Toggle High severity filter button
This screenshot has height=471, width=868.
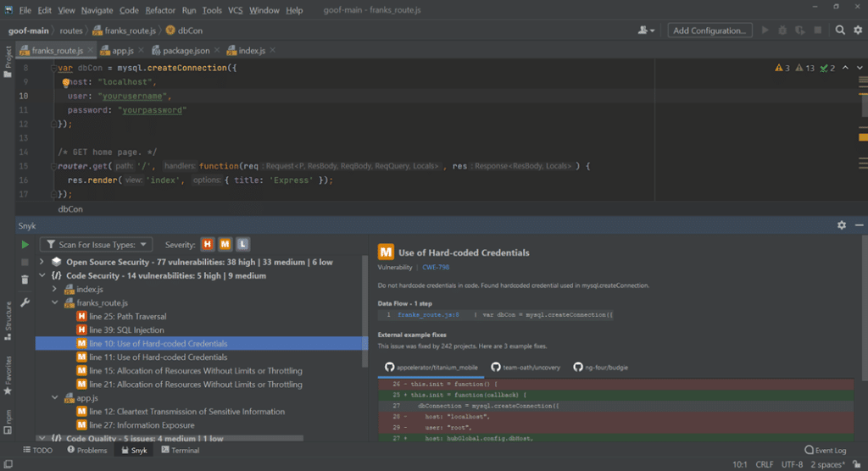(207, 245)
